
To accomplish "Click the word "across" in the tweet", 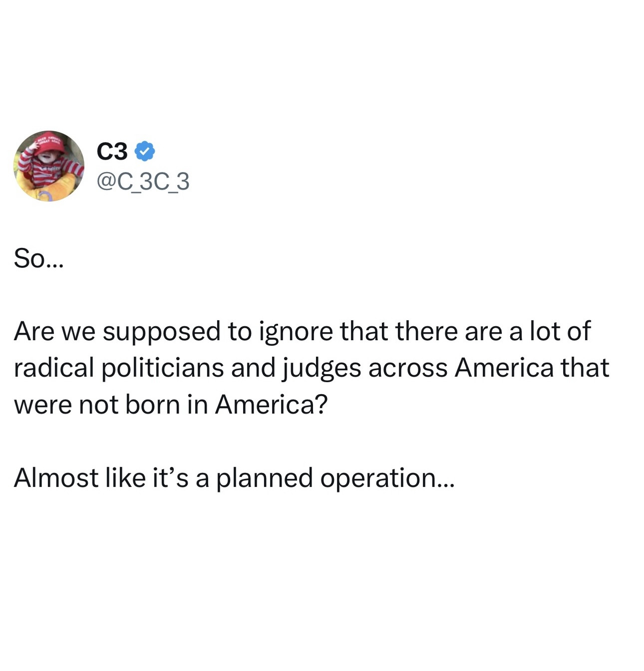I will (407, 368).
